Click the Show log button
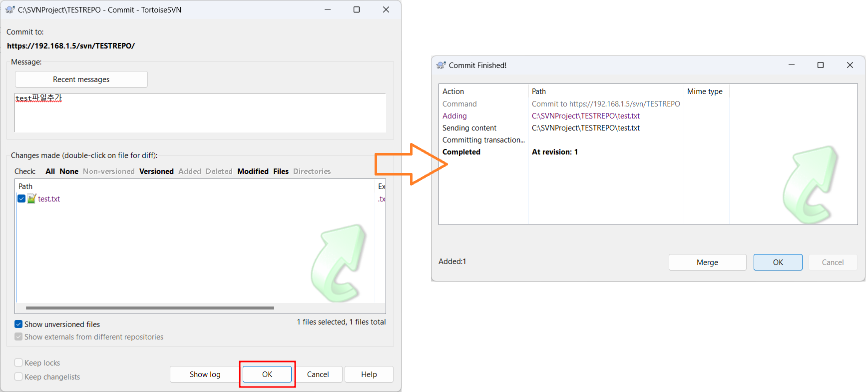The image size is (868, 392). 205,374
